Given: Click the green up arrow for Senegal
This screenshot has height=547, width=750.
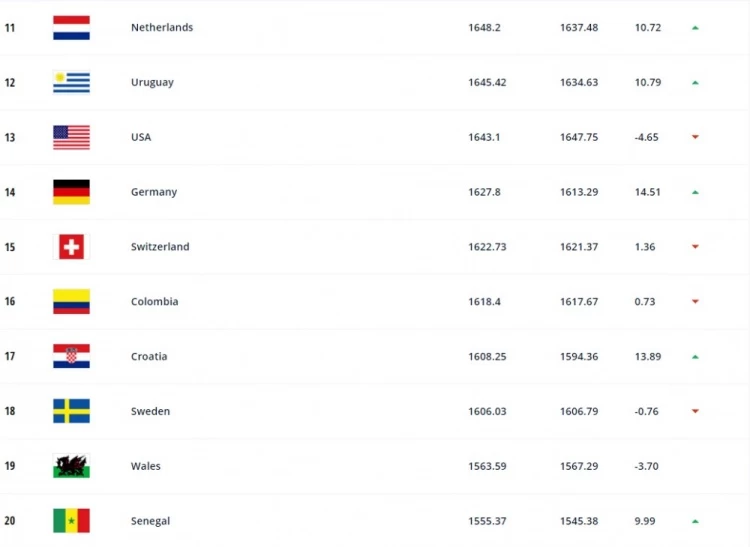Looking at the screenshot, I should (x=695, y=521).
